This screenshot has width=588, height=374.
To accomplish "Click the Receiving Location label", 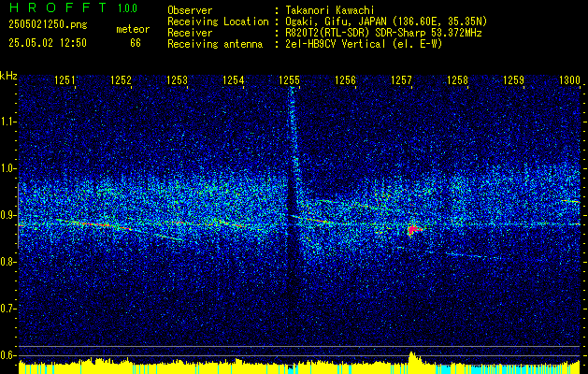I will pos(218,22).
